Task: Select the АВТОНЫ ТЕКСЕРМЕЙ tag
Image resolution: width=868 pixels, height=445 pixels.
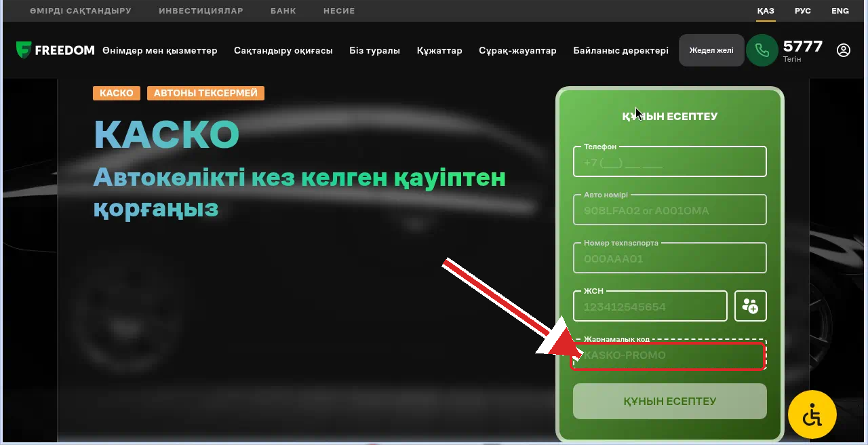Action: coord(205,93)
